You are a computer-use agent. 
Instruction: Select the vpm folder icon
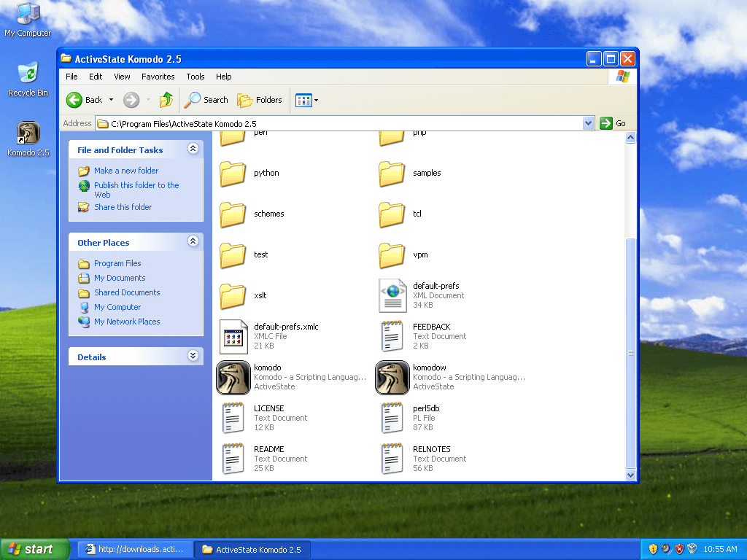(x=392, y=256)
